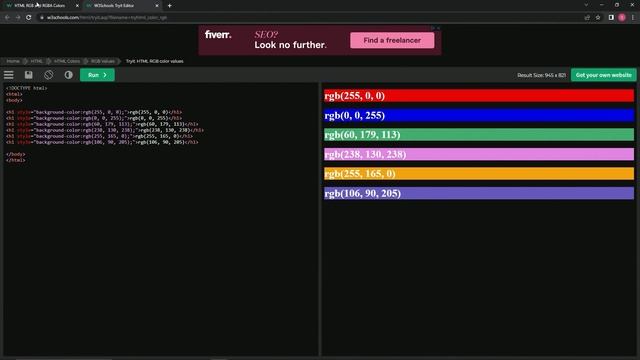
Task: Click the share page icon in address bar
Action: click(x=587, y=18)
